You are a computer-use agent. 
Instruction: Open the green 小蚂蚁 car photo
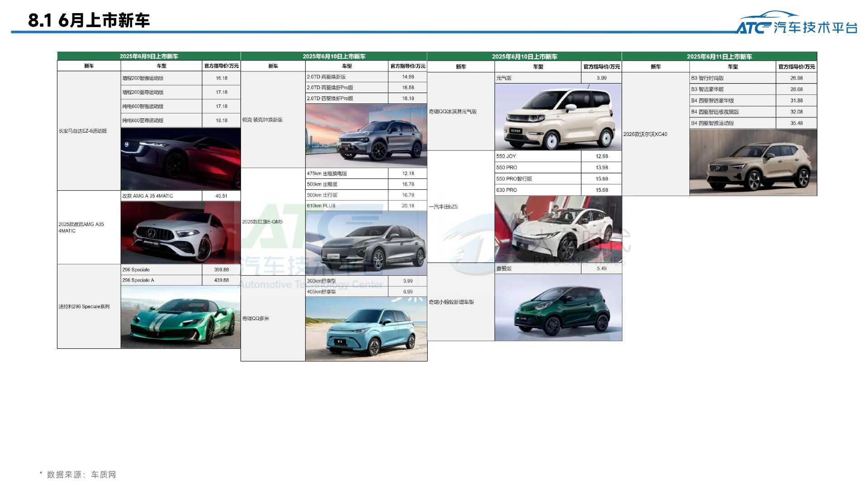pos(558,307)
